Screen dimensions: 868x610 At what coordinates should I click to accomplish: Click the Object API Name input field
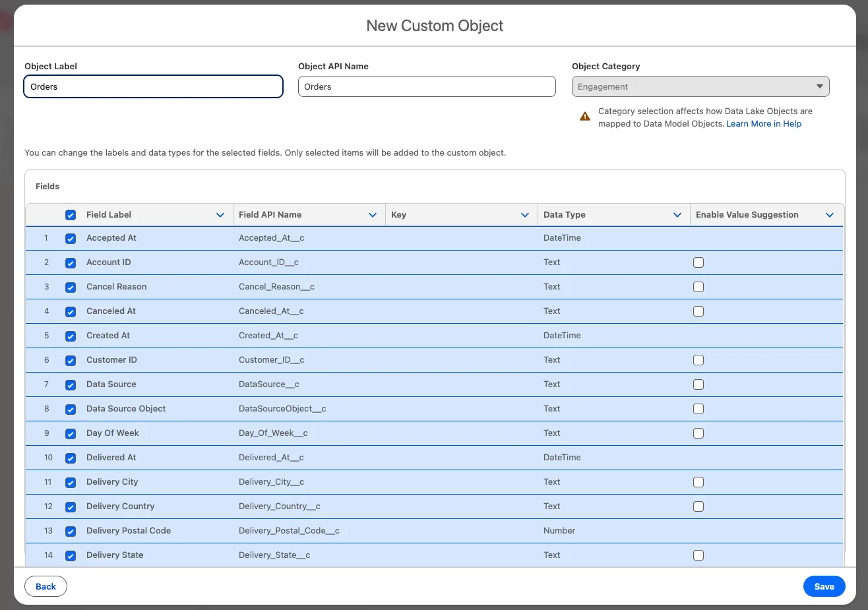point(427,86)
